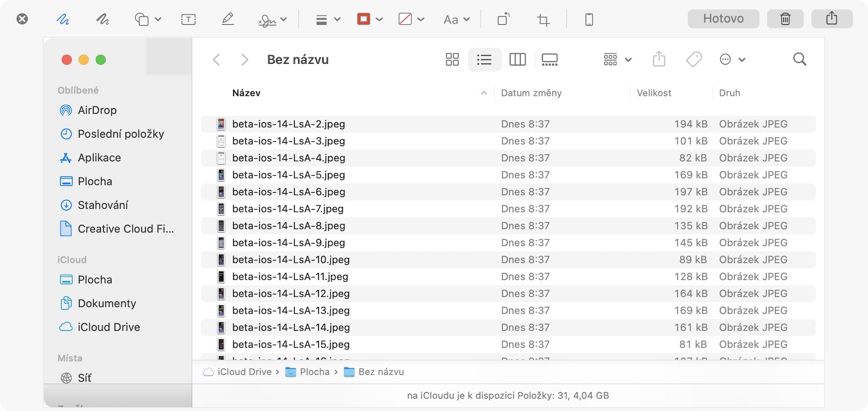Open the Shapes tool menu

pyautogui.click(x=148, y=19)
